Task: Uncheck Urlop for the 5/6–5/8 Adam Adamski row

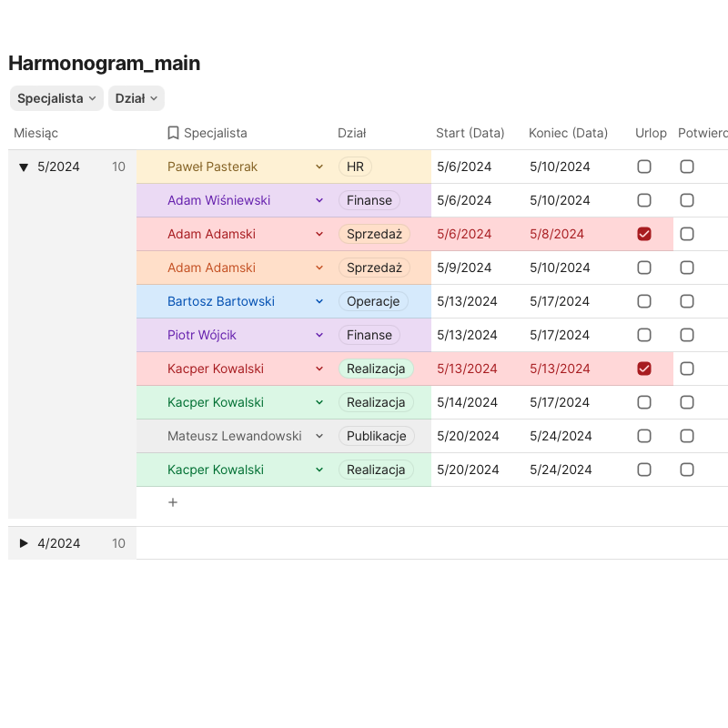Action: (644, 235)
